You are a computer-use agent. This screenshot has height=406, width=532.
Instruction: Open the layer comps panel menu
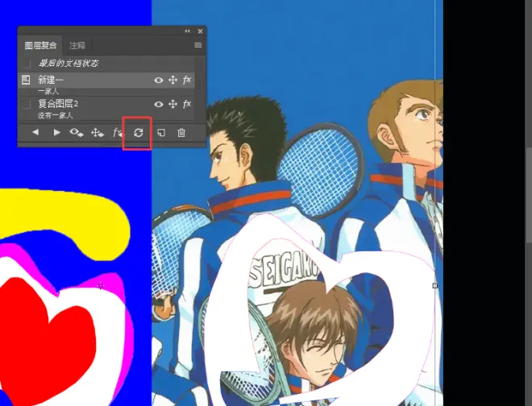click(x=198, y=45)
